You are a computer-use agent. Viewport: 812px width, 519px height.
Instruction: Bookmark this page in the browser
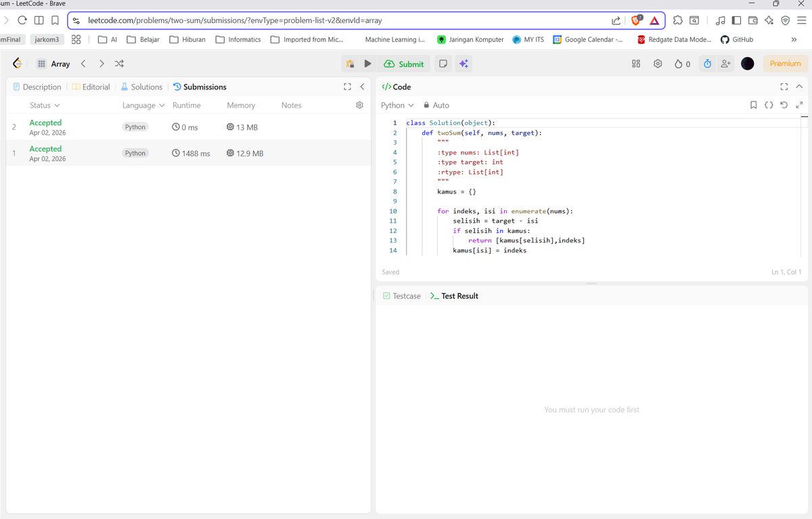(55, 21)
